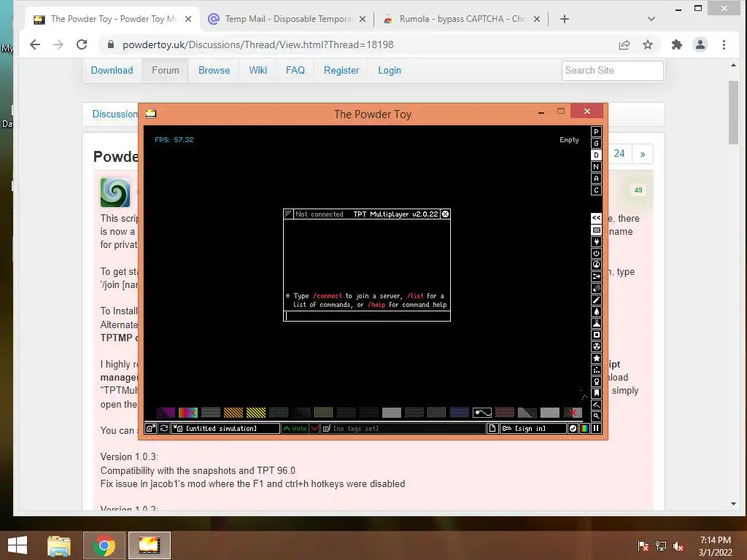Image resolution: width=747 pixels, height=560 pixels.
Task: Select the orange striped wall swatch
Action: (x=233, y=413)
